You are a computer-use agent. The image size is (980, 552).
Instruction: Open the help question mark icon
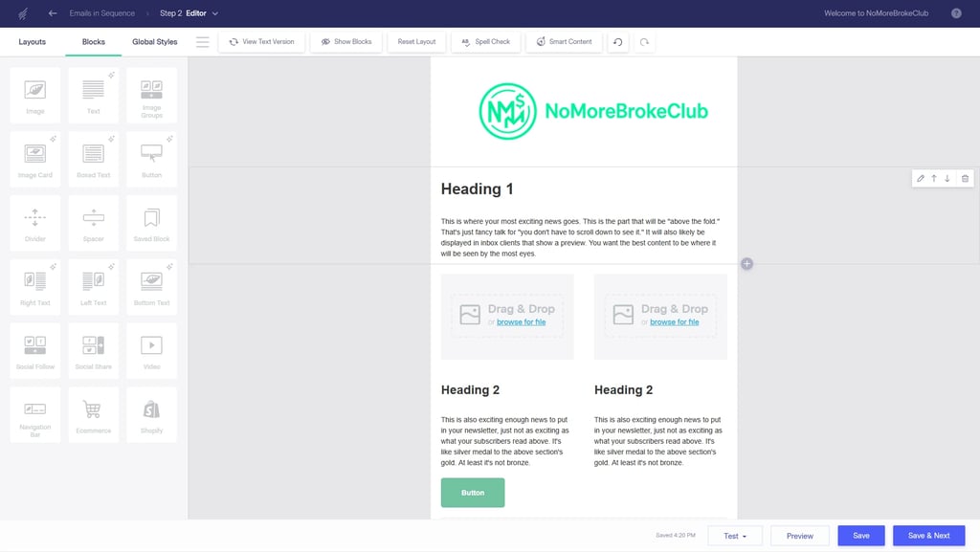956,13
